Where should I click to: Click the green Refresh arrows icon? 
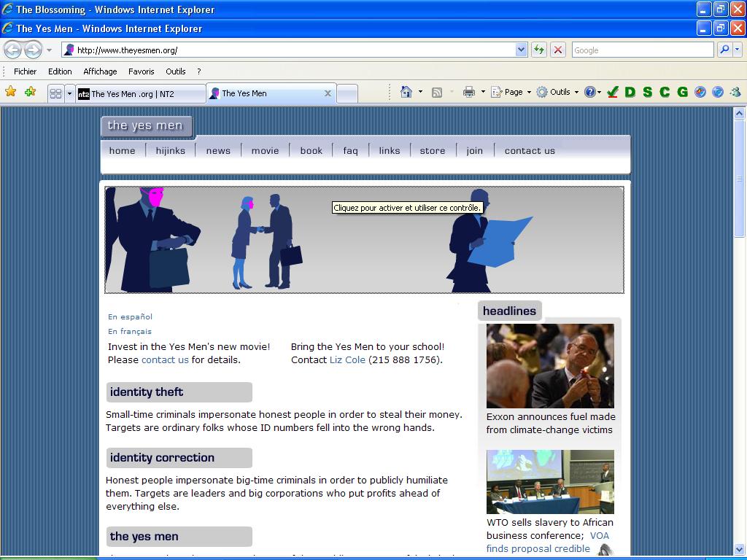coord(539,50)
